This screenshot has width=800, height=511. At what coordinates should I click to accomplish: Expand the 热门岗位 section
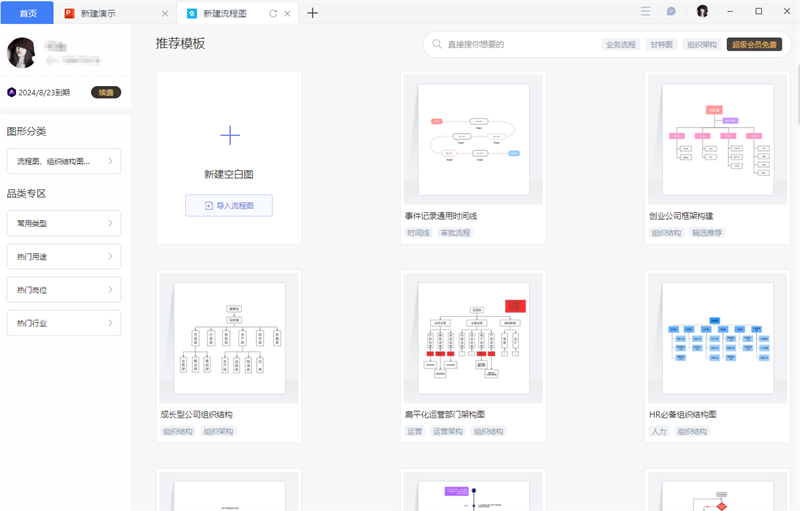coord(64,289)
